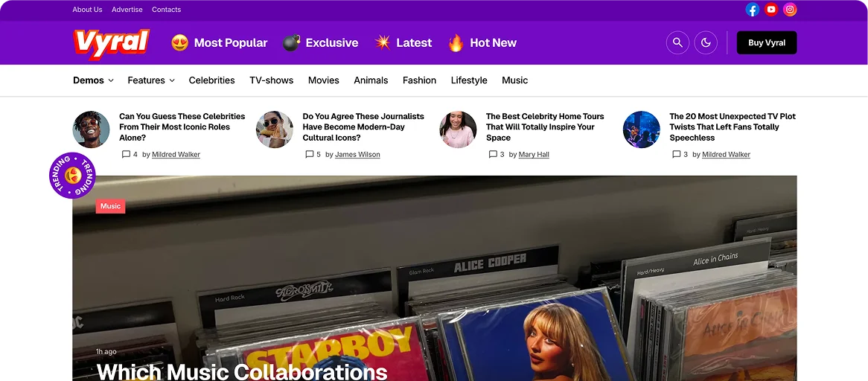Click the heart-eyes emoji beside Most Popular
Screen dimensions: 868x381
(180, 42)
